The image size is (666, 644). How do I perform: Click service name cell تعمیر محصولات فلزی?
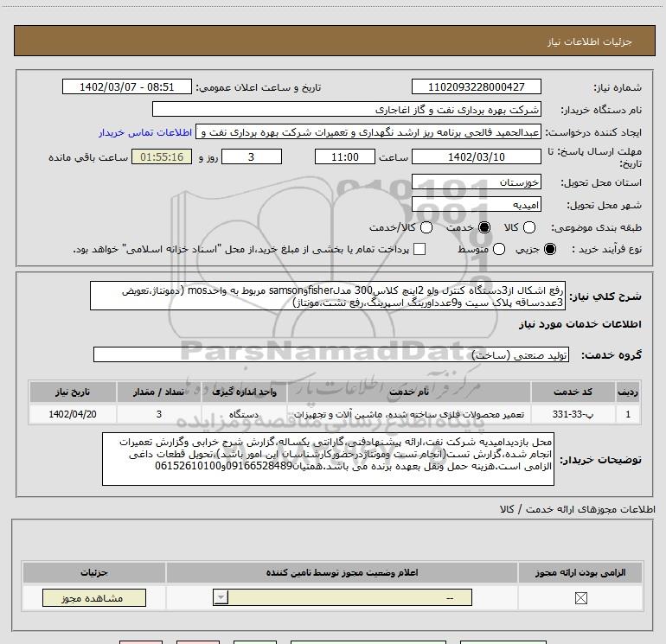click(409, 414)
